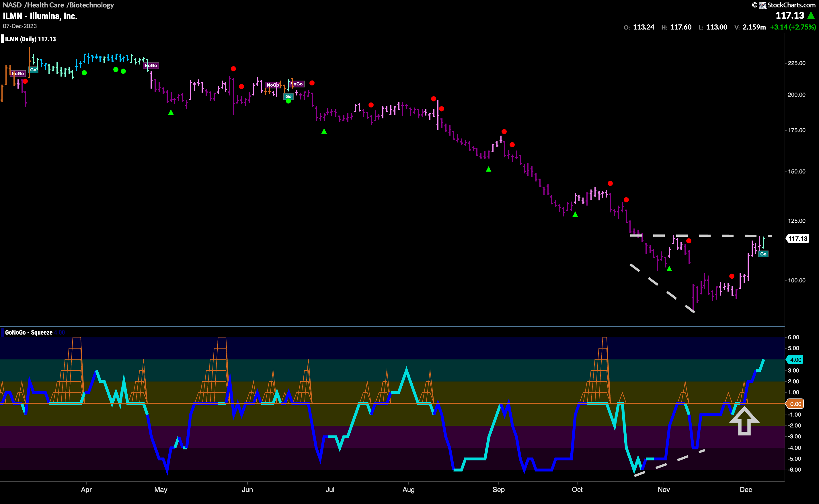
Task: Click the Sep label on the time axis
Action: click(x=499, y=489)
